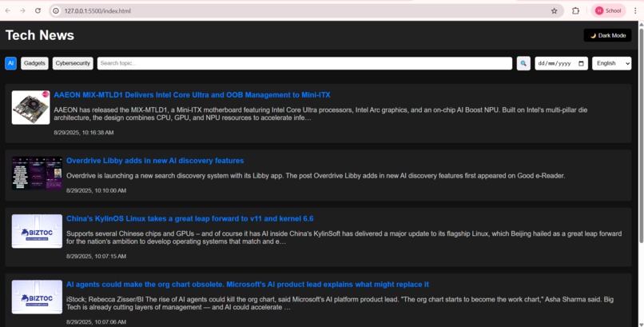This screenshot has width=644, height=327.
Task: Click the scrollbar up arrow
Action: point(641,25)
